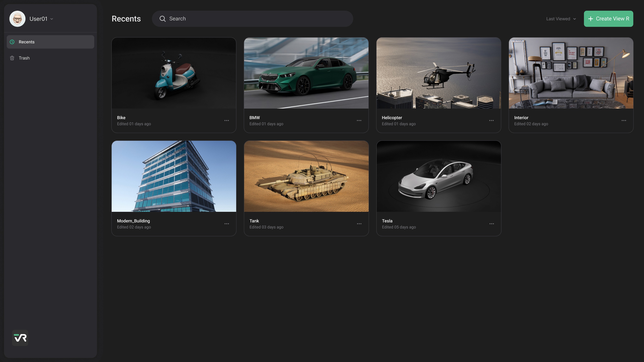Click the VR logo icon
The height and width of the screenshot is (362, 644).
point(20,338)
